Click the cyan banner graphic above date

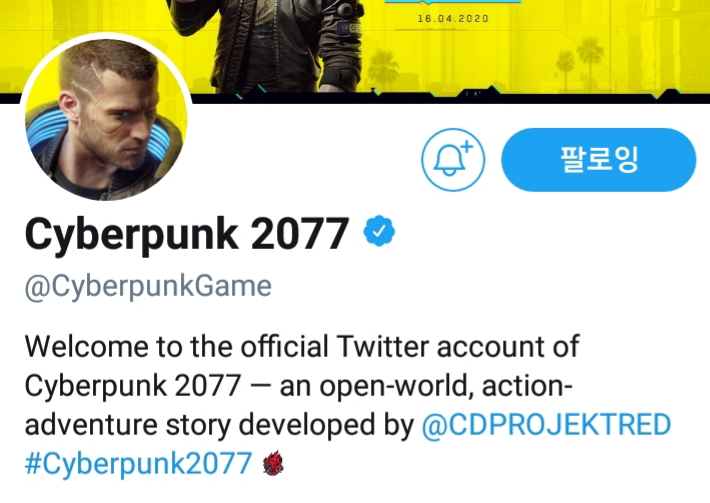pos(453,2)
